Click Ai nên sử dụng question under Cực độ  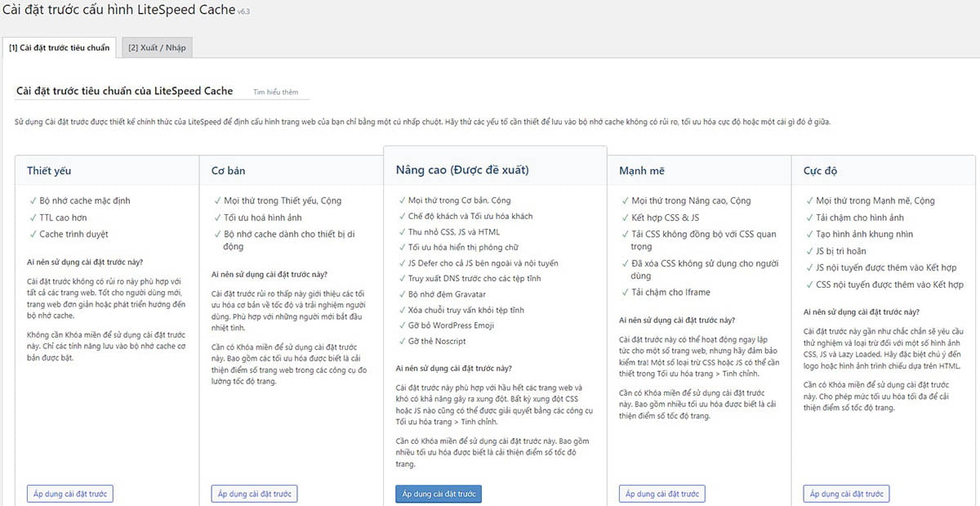[x=862, y=312]
